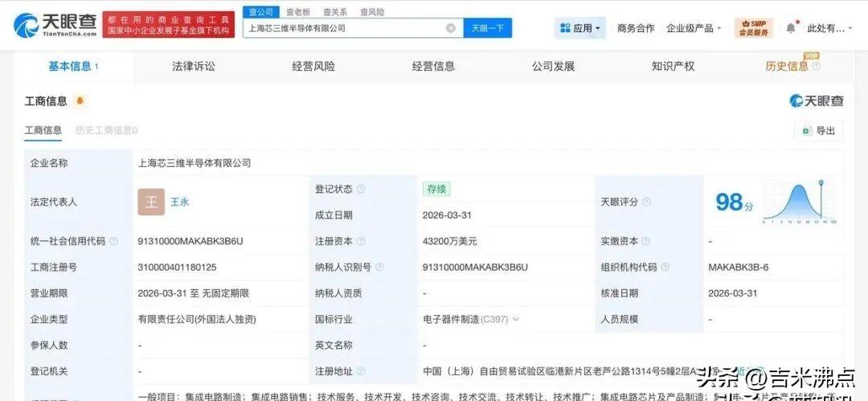Open the 应用 dropdown menu
The image size is (868, 401).
pyautogui.click(x=580, y=28)
